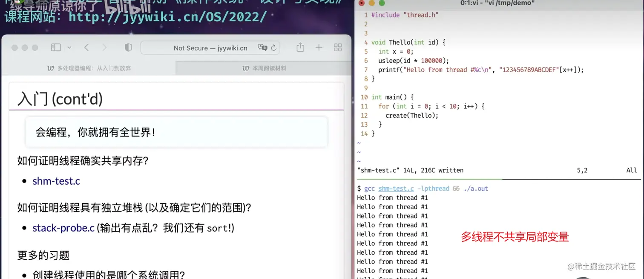The height and width of the screenshot is (279, 644).
Task: Open the Safari share icon
Action: [300, 47]
